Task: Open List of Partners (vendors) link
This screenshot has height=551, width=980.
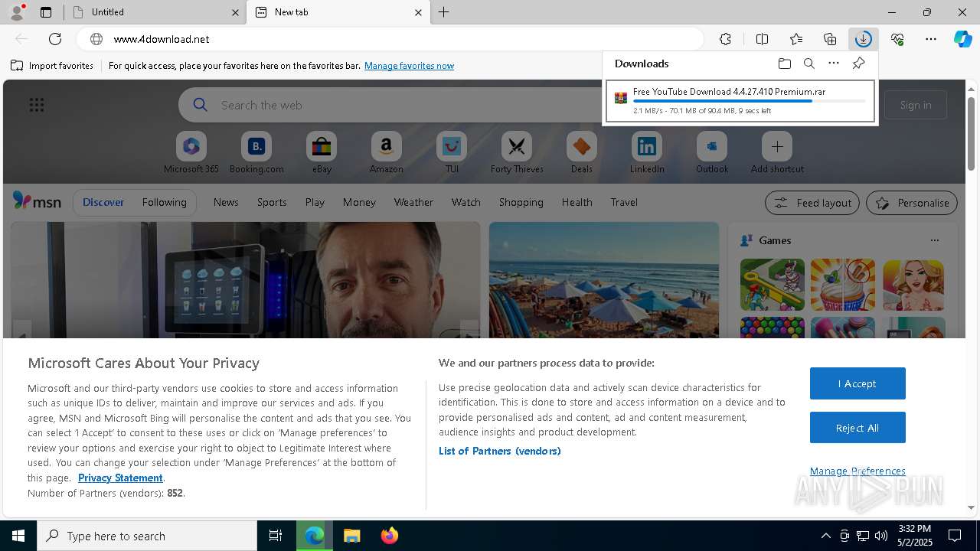Action: click(x=499, y=451)
